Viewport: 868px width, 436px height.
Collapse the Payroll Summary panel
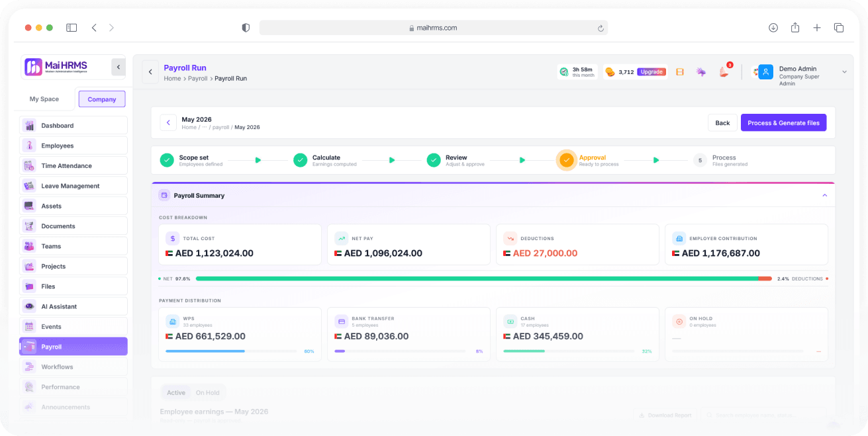pyautogui.click(x=825, y=196)
